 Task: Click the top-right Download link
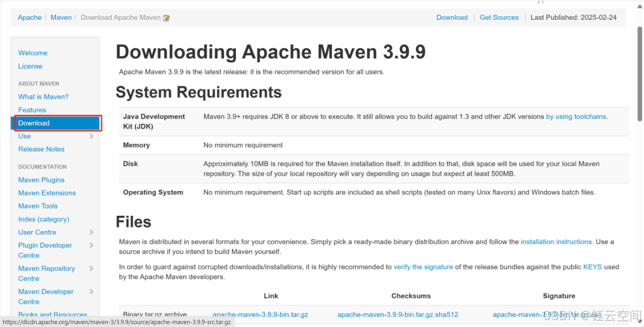click(x=452, y=17)
